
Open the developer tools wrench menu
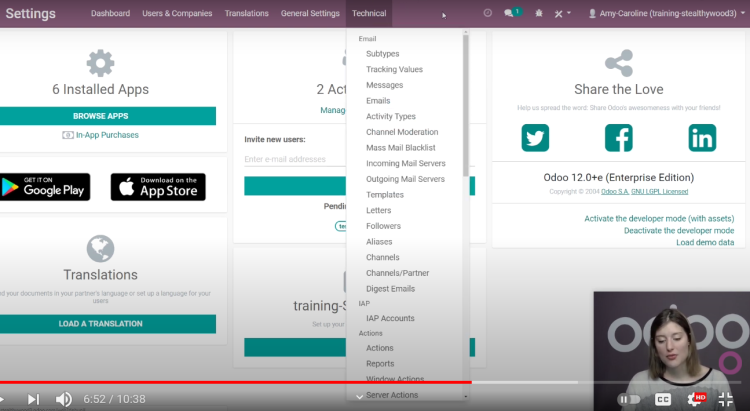tap(562, 13)
